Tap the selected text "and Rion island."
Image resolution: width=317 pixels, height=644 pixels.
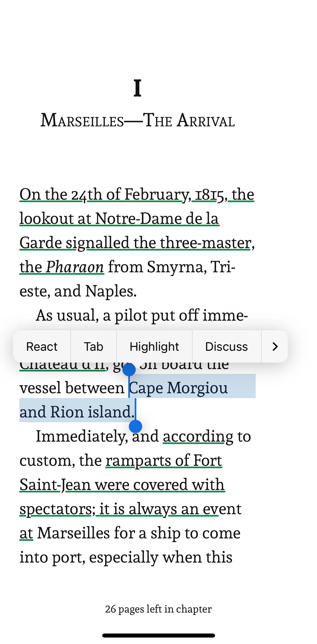click(x=77, y=412)
